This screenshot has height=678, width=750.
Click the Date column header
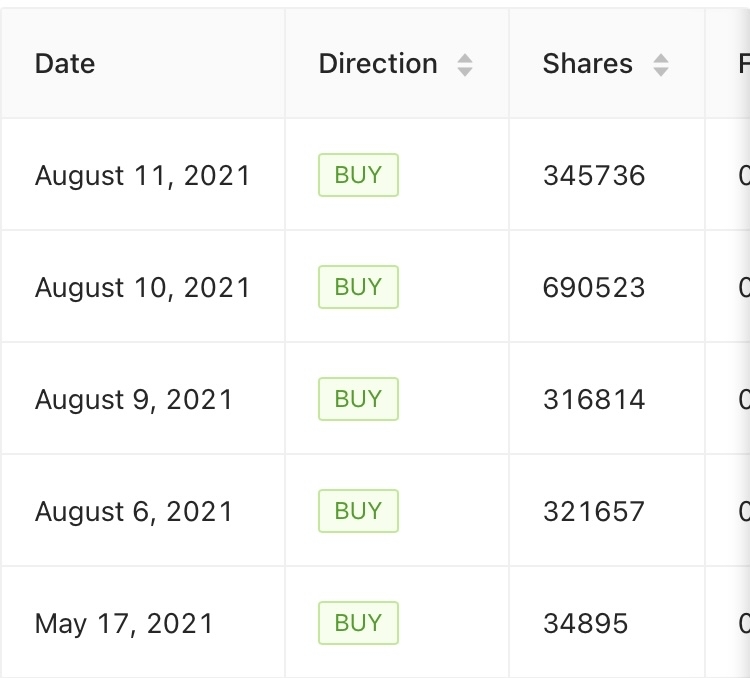[x=66, y=64]
